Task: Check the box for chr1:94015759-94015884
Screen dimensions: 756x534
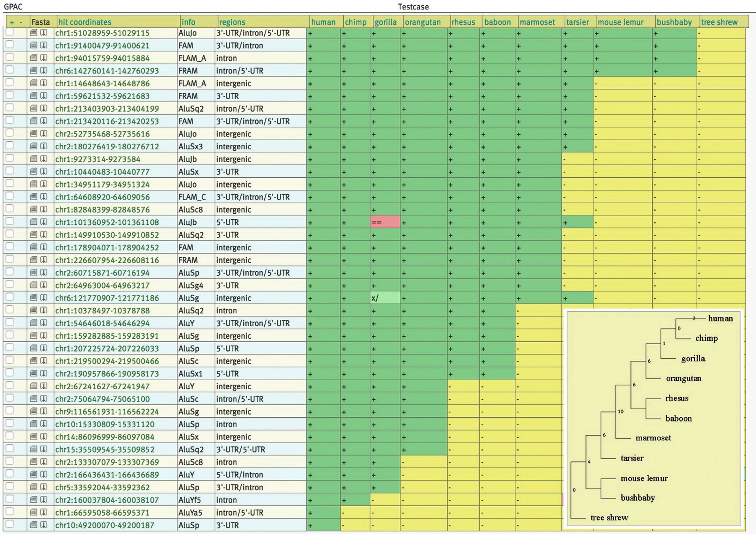Action: (10, 57)
